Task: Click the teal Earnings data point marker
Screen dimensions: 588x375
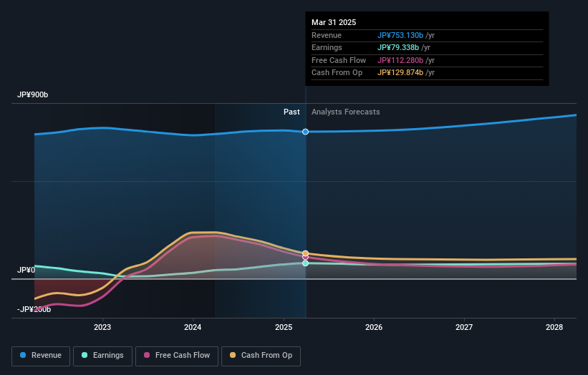Action: (x=305, y=263)
